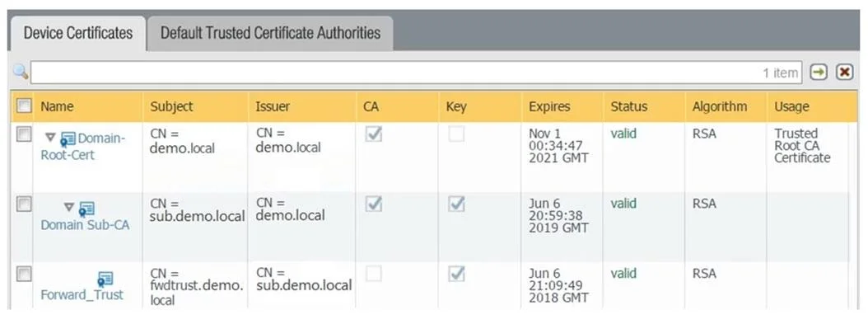Toggle the select-all checkbox in header
Screen dimensions: 868x324
point(23,106)
